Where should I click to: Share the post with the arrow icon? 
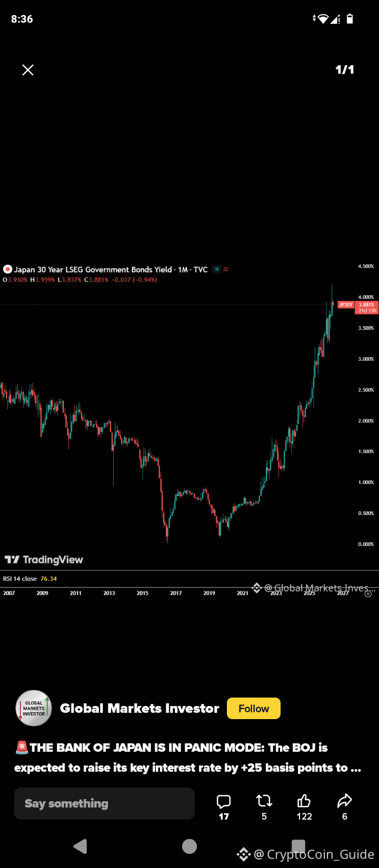click(x=345, y=801)
